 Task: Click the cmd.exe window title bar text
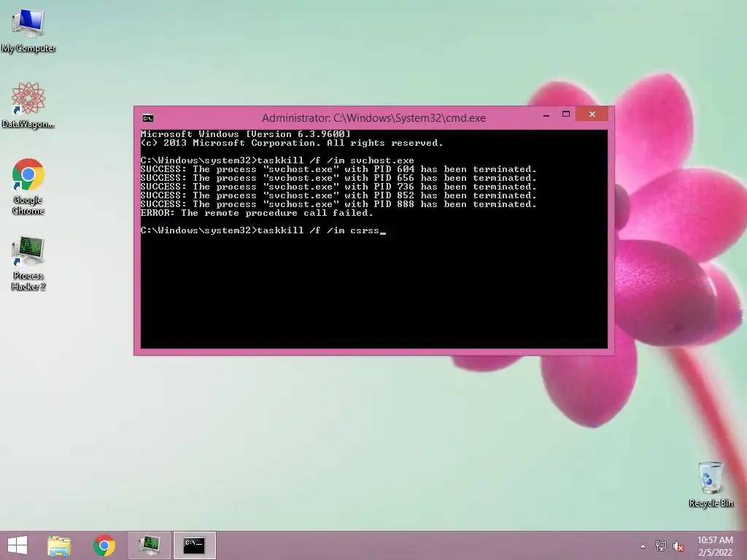pos(373,118)
